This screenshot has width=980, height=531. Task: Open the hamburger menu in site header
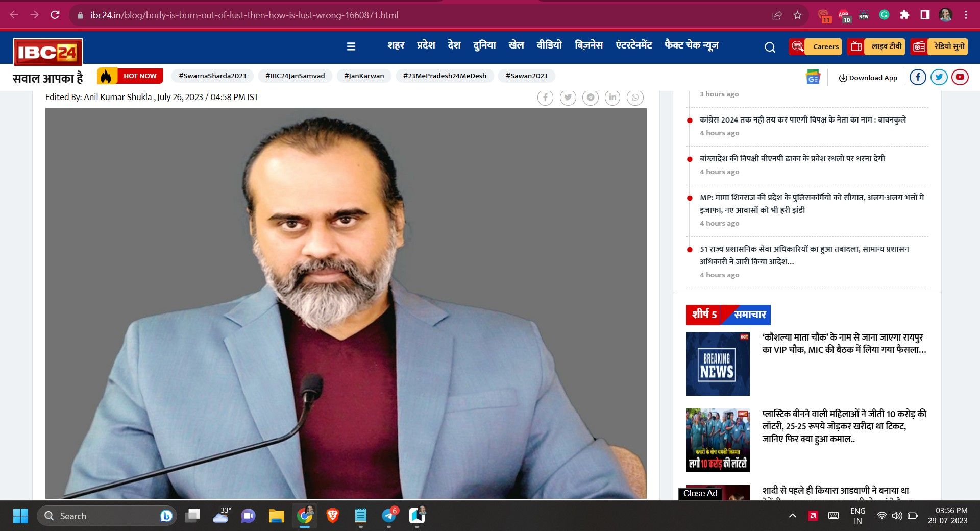(x=351, y=46)
